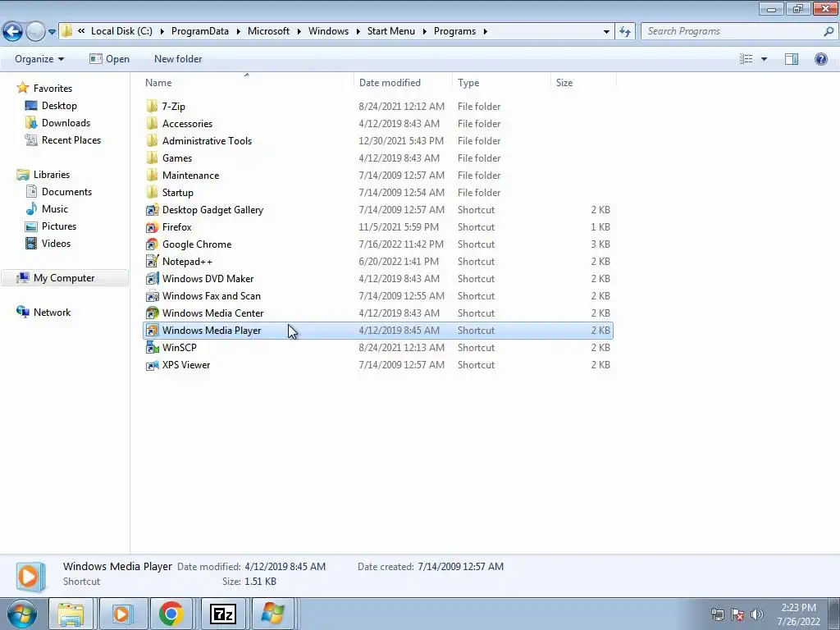Select the Windows Media Player shortcut icon
This screenshot has height=630, width=840.
[152, 330]
